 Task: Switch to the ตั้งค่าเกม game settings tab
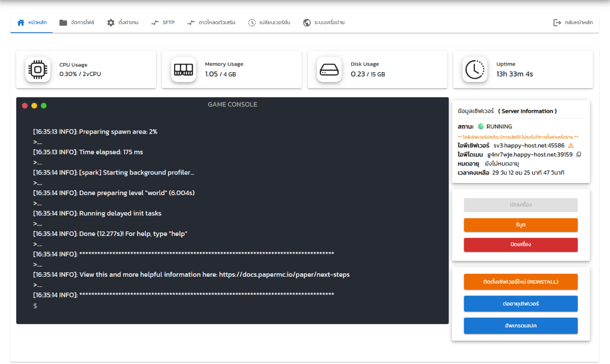(x=123, y=23)
